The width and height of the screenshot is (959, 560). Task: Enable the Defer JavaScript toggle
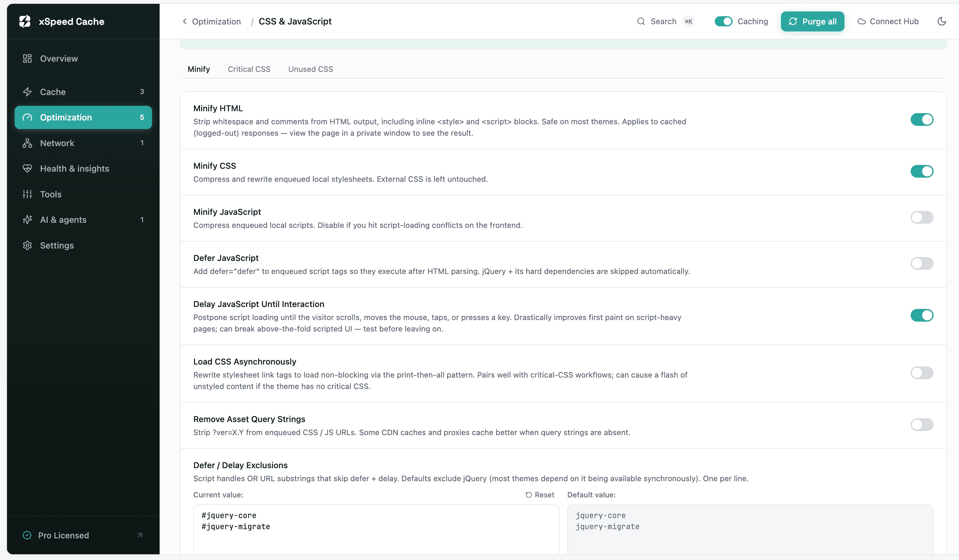click(922, 264)
